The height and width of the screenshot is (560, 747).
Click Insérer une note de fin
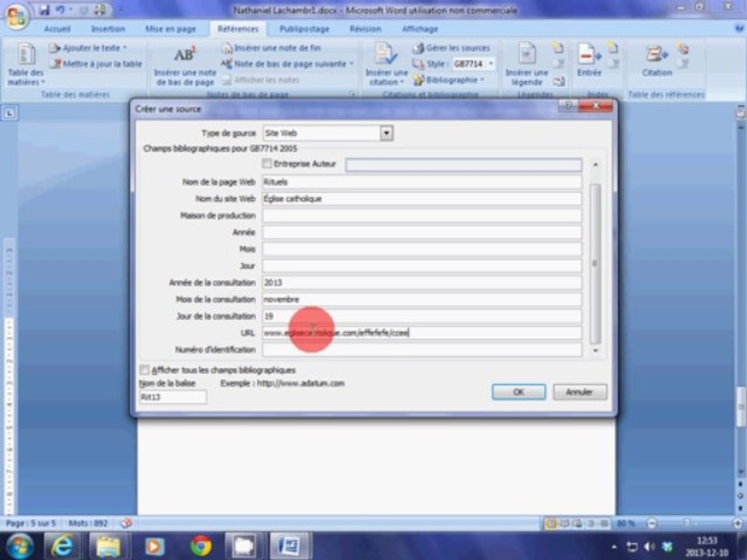[271, 47]
